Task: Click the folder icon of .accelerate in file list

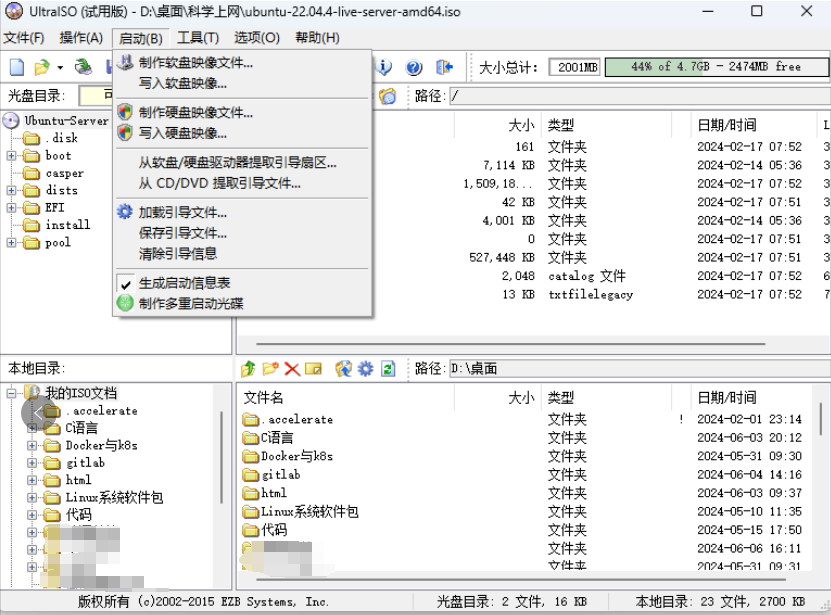Action: 250,420
